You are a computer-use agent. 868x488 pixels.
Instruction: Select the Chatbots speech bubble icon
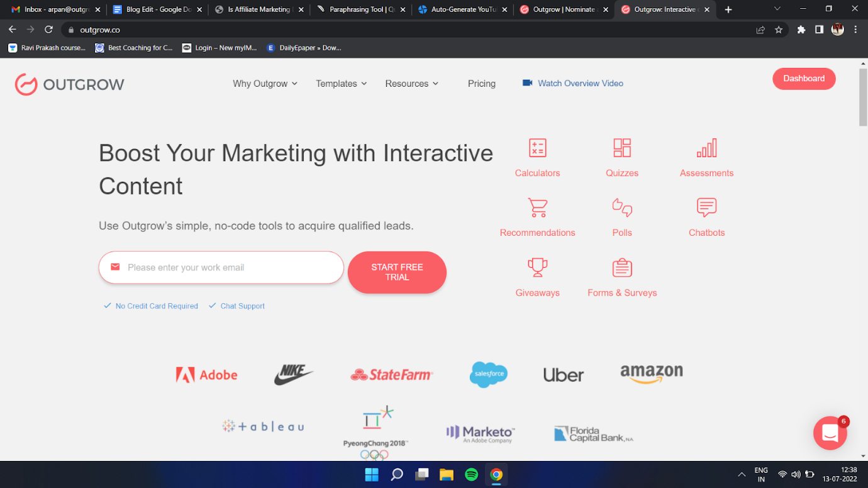(x=706, y=208)
